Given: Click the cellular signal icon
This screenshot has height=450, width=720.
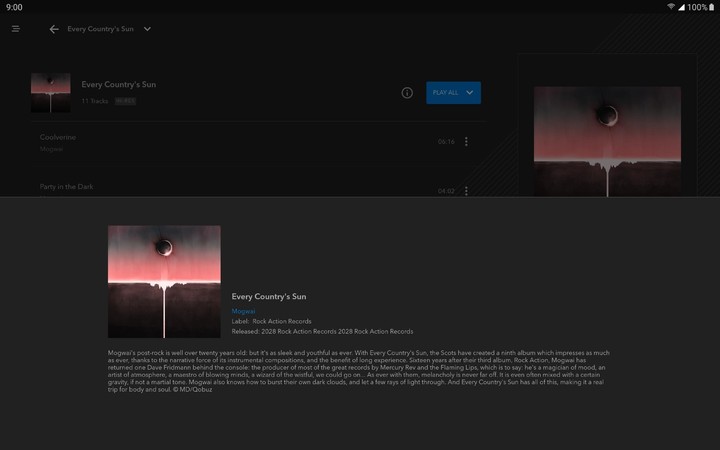Looking at the screenshot, I should pyautogui.click(x=681, y=7).
